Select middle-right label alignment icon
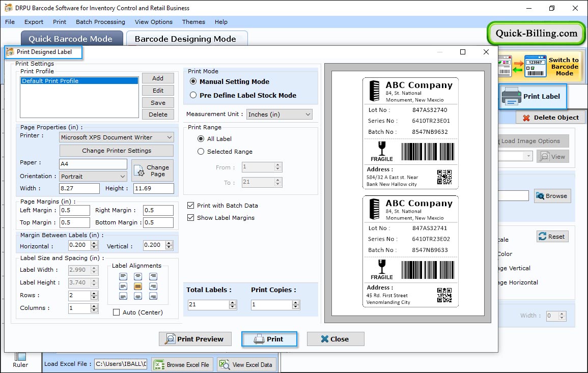Screen dimensions: 588x373 pyautogui.click(x=153, y=286)
